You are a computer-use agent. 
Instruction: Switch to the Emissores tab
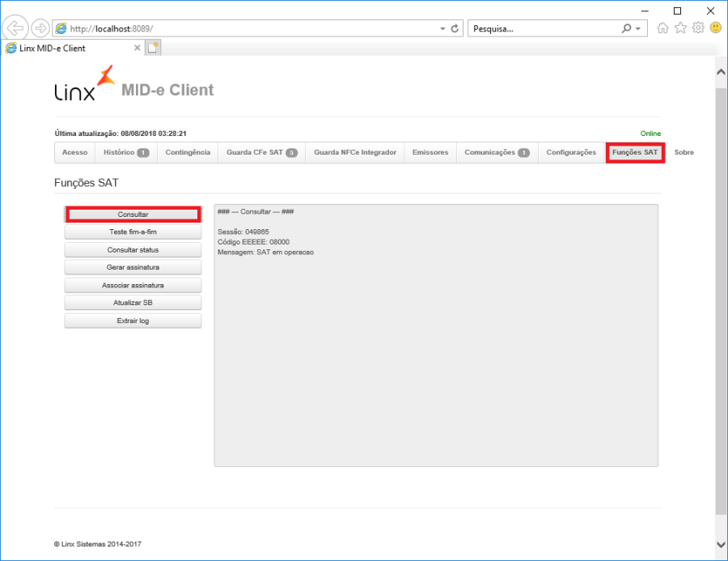point(430,152)
